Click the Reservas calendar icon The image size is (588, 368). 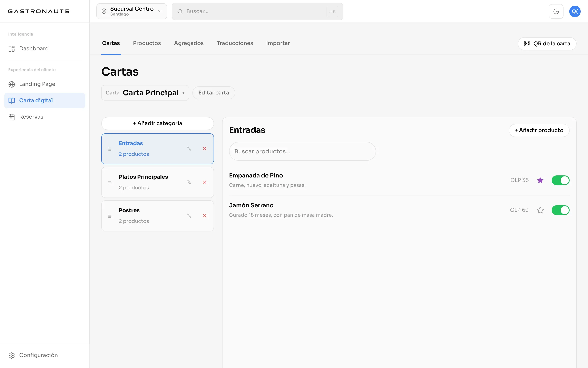[12, 117]
